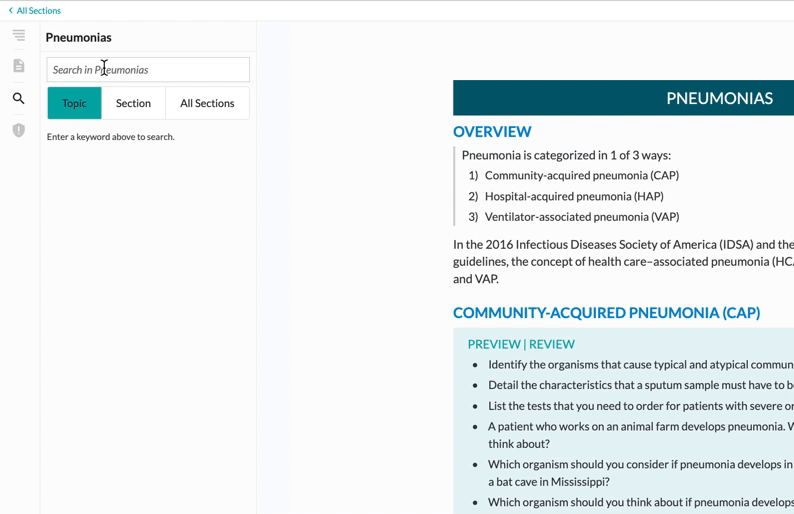Screen dimensions: 794x514
Task: Switch search scope to All Sections tab
Action: pos(207,103)
